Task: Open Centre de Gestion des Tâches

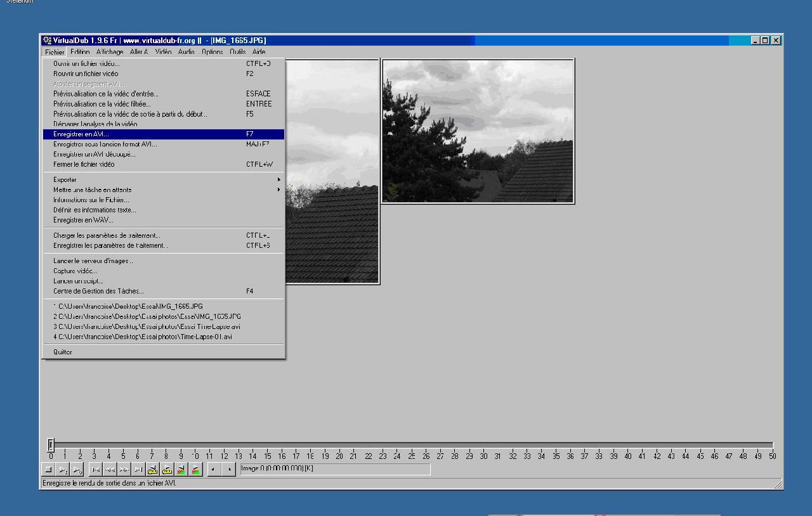Action: point(164,291)
